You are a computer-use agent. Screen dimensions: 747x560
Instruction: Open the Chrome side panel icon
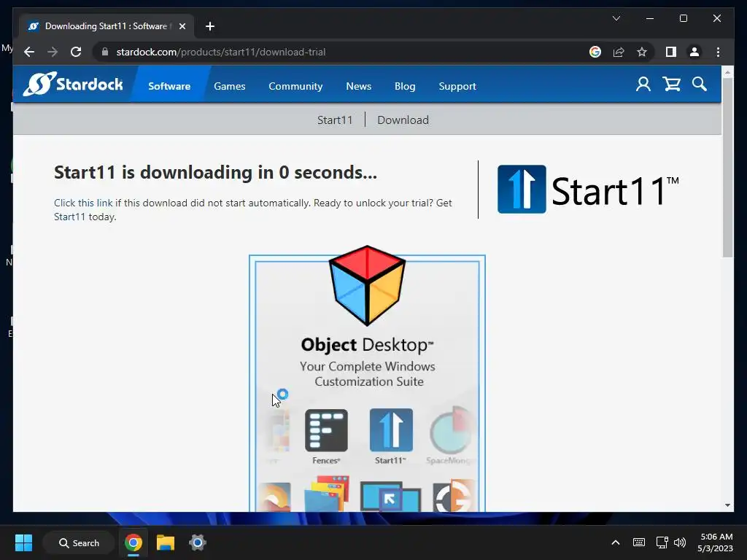pos(671,52)
